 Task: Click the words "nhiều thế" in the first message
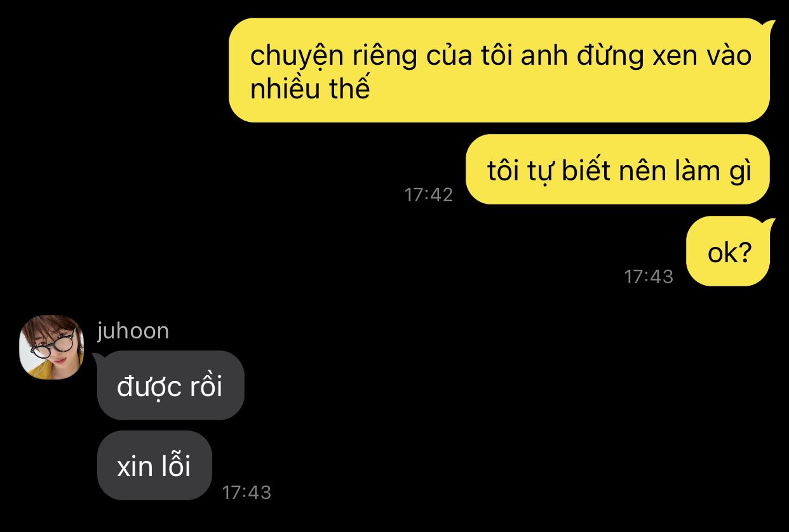click(309, 89)
